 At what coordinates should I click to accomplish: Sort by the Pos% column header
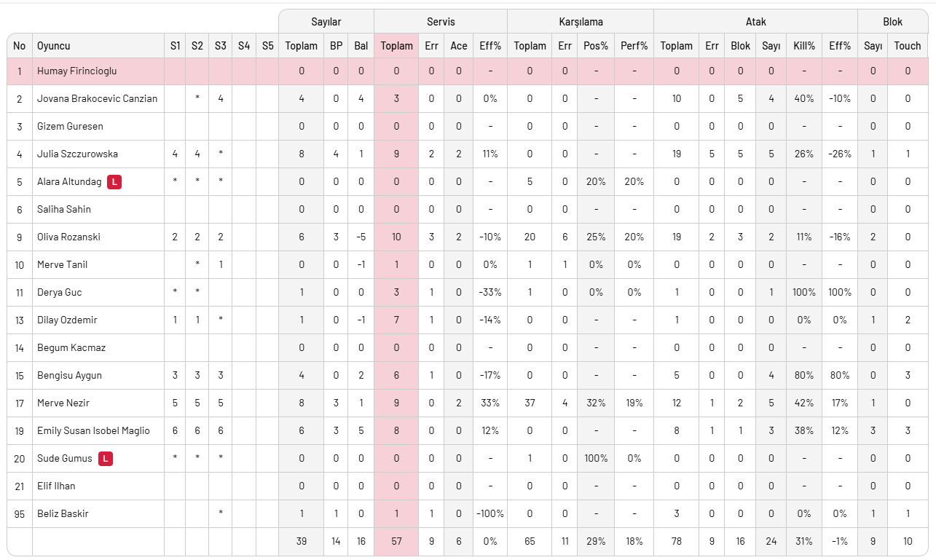596,46
